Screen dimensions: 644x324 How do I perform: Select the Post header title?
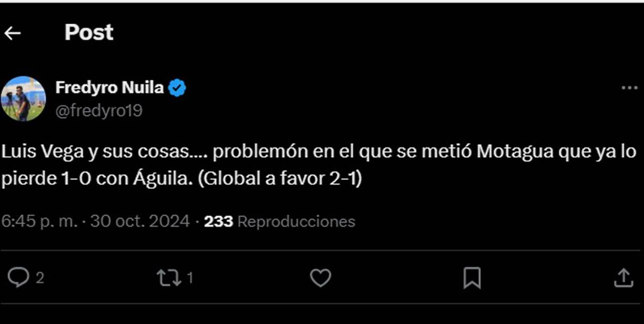point(88,32)
